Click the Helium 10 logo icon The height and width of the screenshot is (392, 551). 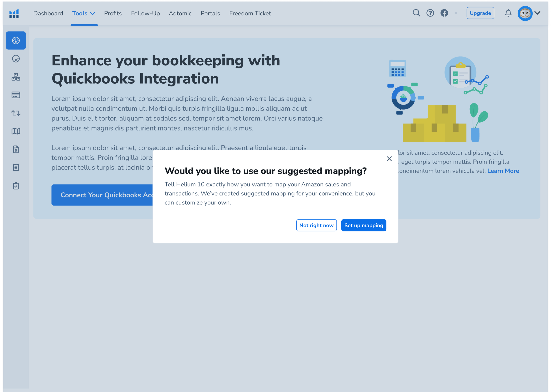coord(14,13)
